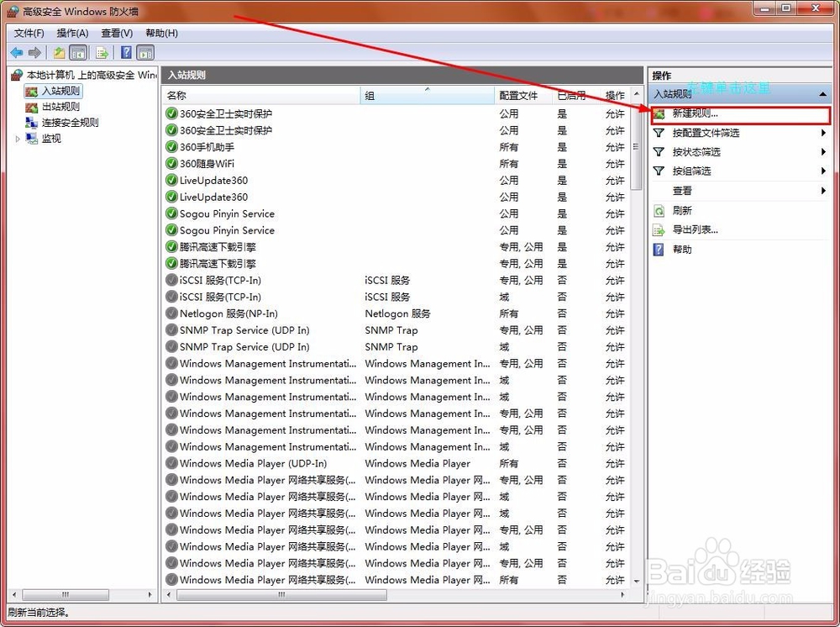This screenshot has height=627, width=840.
Task: Click the Up one level folder icon
Action: click(59, 52)
